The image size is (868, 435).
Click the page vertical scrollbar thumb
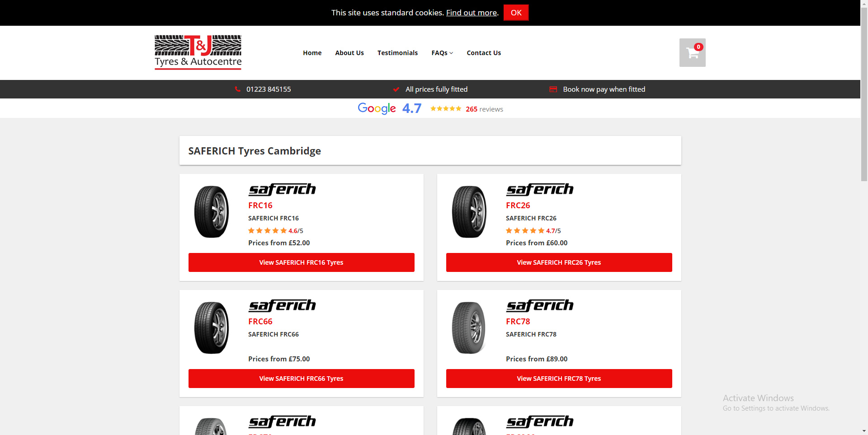864,94
